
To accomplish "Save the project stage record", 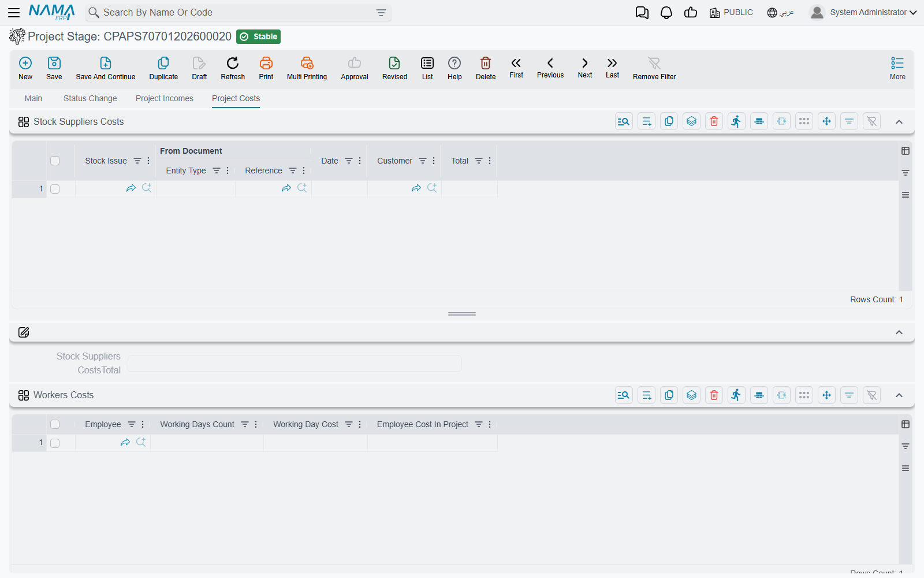I will (x=54, y=68).
